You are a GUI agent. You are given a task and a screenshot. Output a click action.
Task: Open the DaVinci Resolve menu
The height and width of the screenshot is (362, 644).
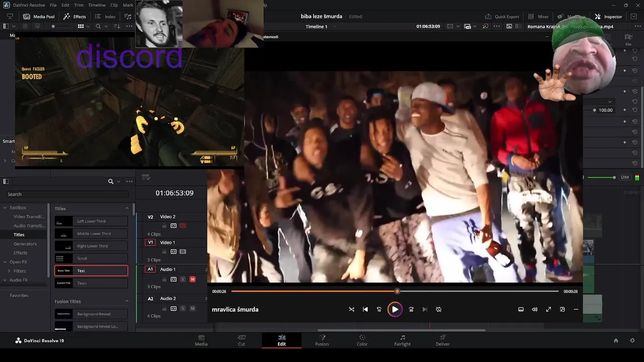(28, 5)
